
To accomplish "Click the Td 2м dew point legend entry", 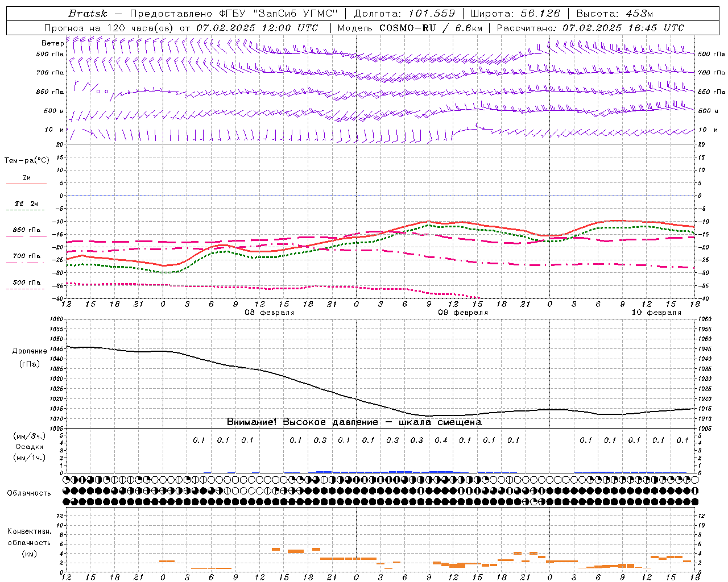I will click(x=27, y=203).
